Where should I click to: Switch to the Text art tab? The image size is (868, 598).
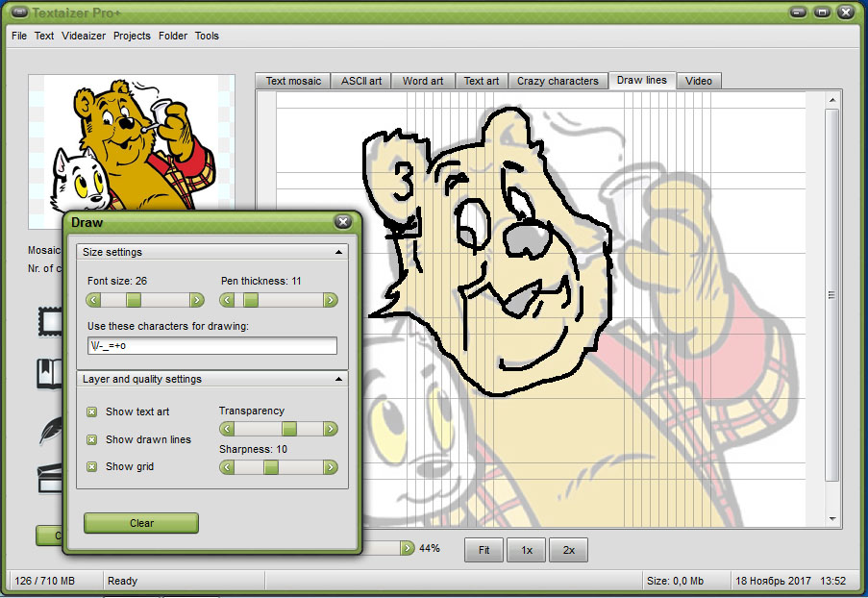(481, 81)
